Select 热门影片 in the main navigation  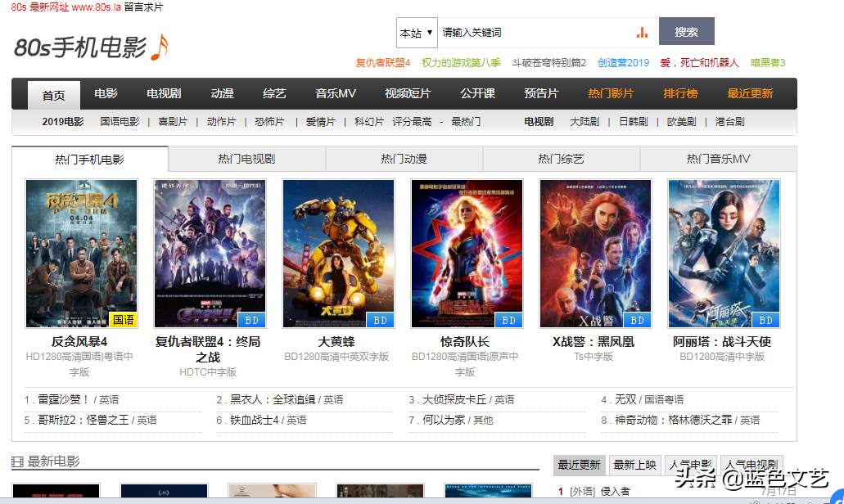pyautogui.click(x=611, y=93)
